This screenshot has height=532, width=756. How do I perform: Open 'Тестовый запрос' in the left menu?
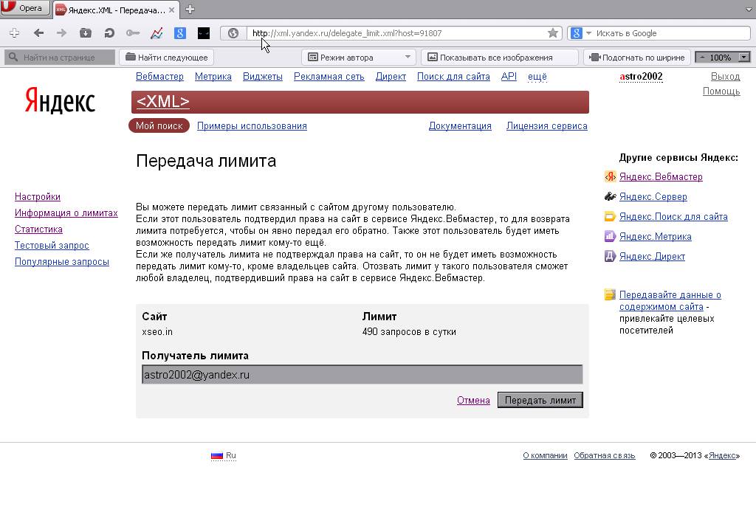click(52, 245)
